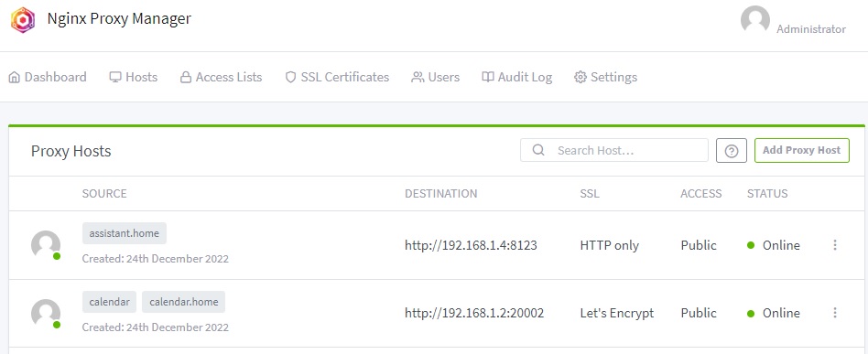
Task: Click the HTTP only SSL value
Action: point(610,245)
